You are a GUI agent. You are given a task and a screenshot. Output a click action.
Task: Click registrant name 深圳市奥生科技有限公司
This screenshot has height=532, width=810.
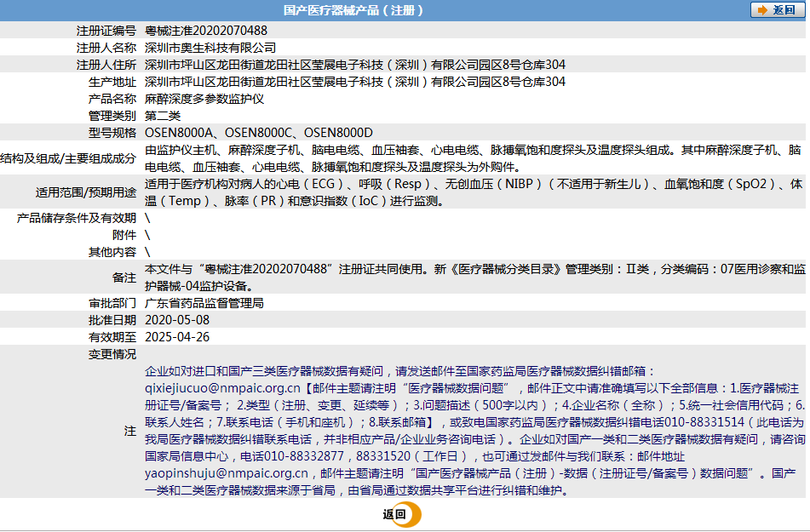pyautogui.click(x=210, y=48)
